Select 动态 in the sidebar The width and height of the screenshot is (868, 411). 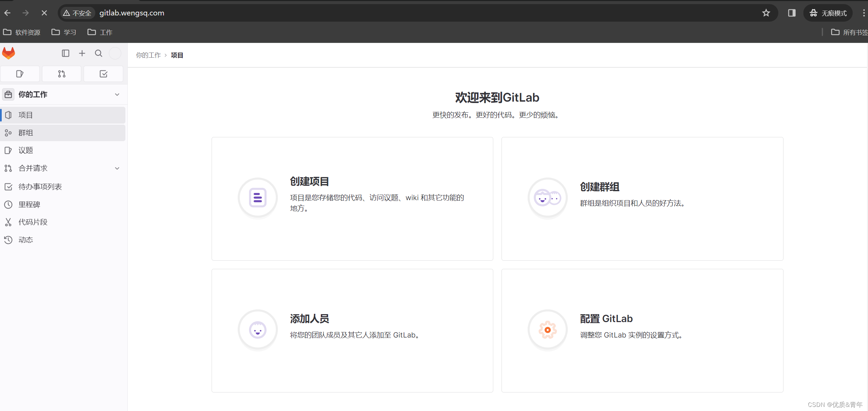(63, 240)
